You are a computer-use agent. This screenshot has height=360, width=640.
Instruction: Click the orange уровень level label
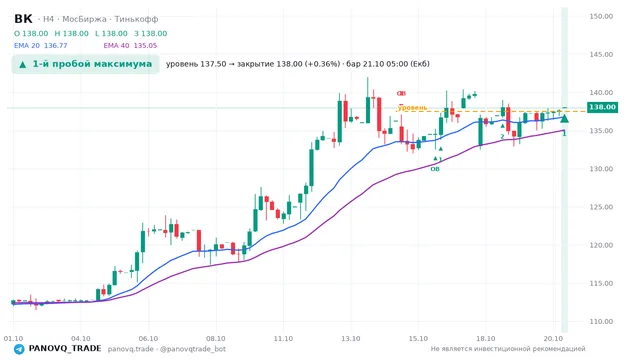(x=412, y=107)
